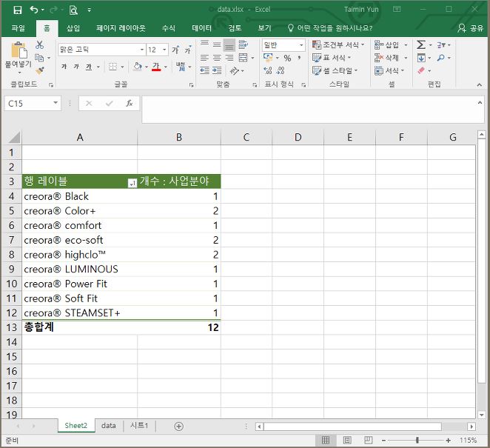Switch to Review (검토) tab
490x448 pixels.
[235, 28]
